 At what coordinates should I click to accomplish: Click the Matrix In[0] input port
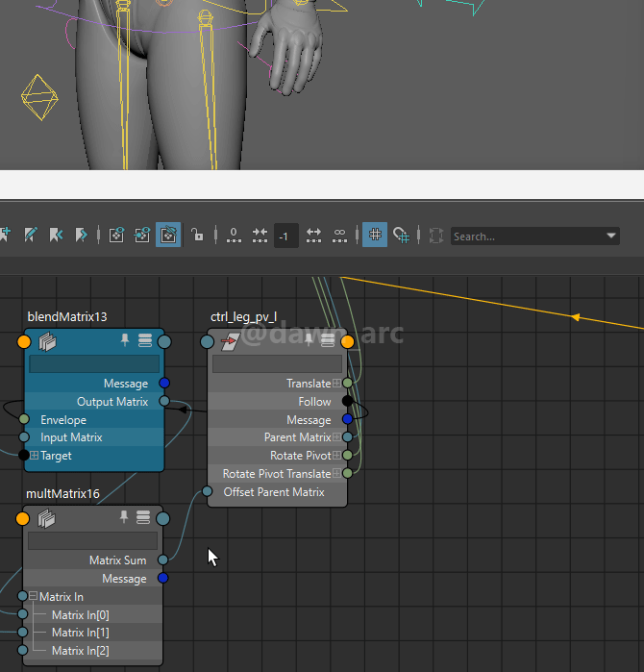[23, 614]
